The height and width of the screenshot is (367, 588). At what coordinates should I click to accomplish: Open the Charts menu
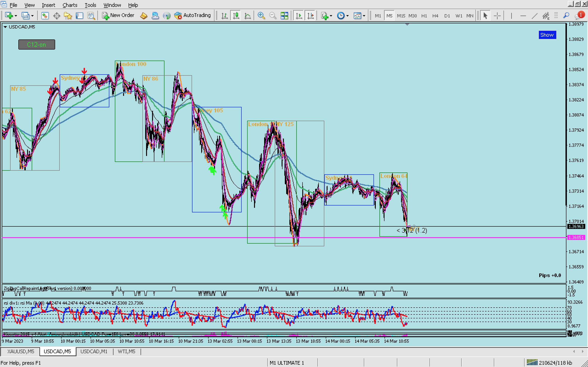(x=70, y=5)
